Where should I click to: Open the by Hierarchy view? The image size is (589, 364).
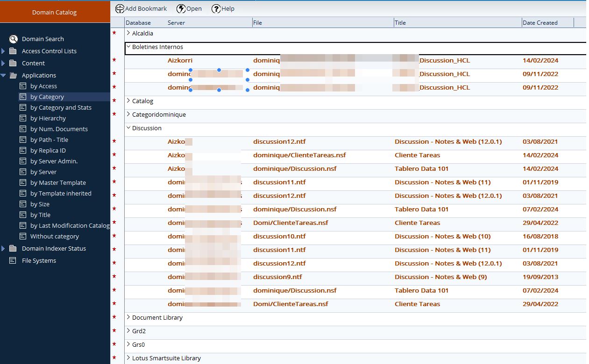48,118
